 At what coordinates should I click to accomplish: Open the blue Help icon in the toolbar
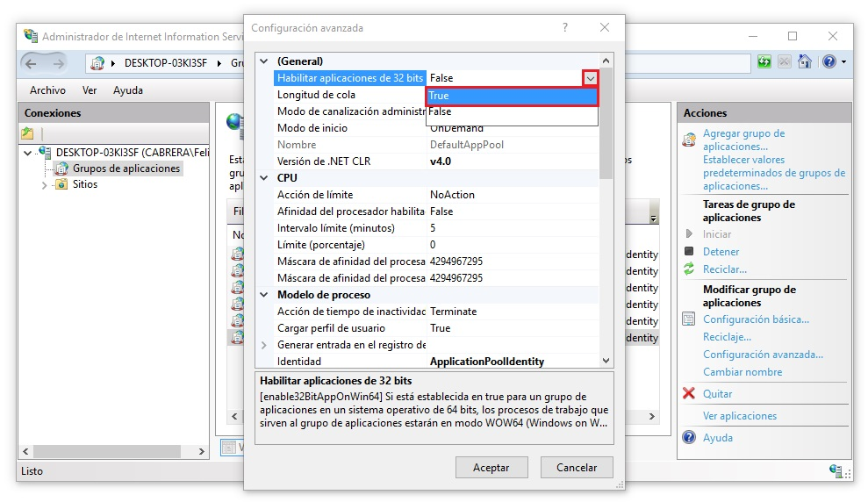click(829, 62)
